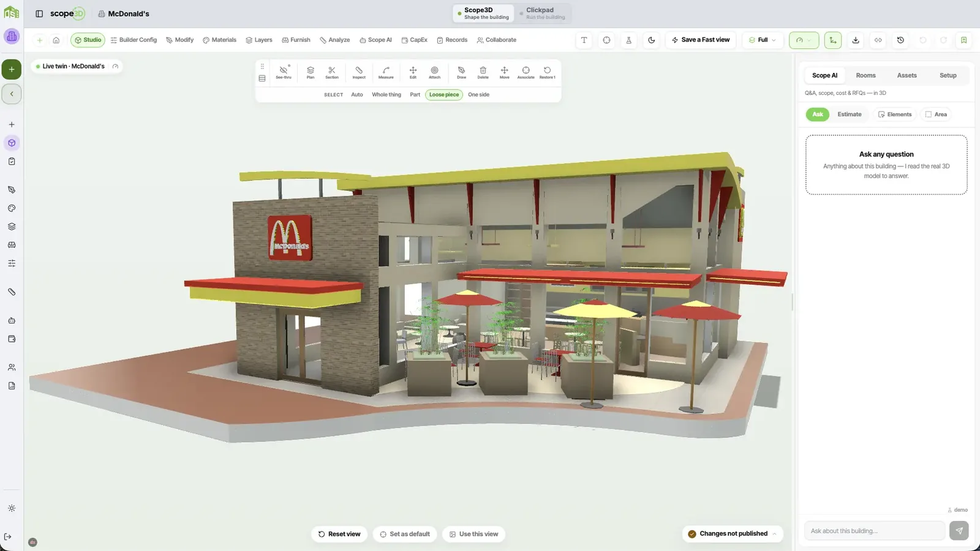The height and width of the screenshot is (551, 980).
Task: Open the Full quality dropdown
Action: click(763, 40)
